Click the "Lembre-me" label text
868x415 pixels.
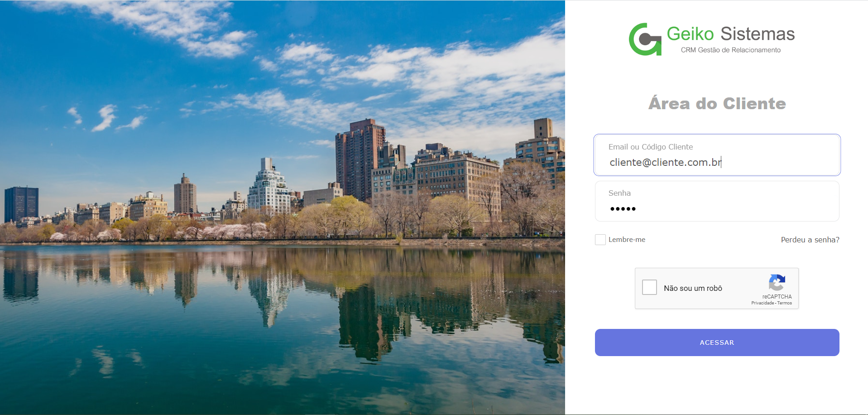[627, 240]
